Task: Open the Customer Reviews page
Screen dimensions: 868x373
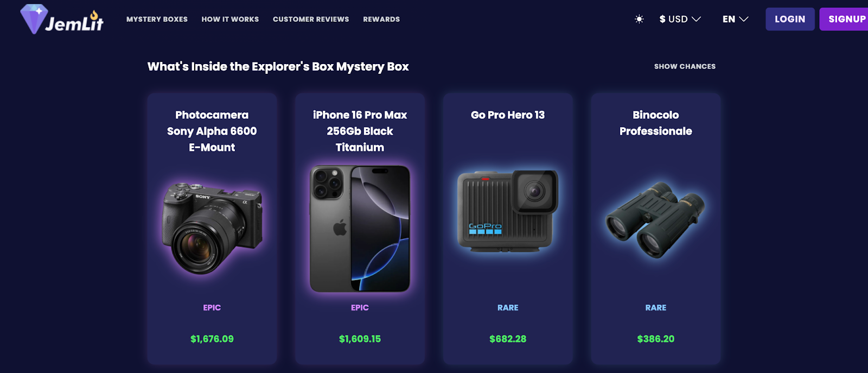Action: pyautogui.click(x=311, y=19)
